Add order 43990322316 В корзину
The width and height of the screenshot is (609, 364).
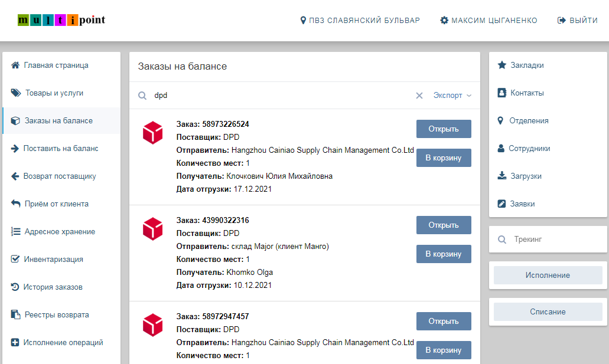point(444,254)
